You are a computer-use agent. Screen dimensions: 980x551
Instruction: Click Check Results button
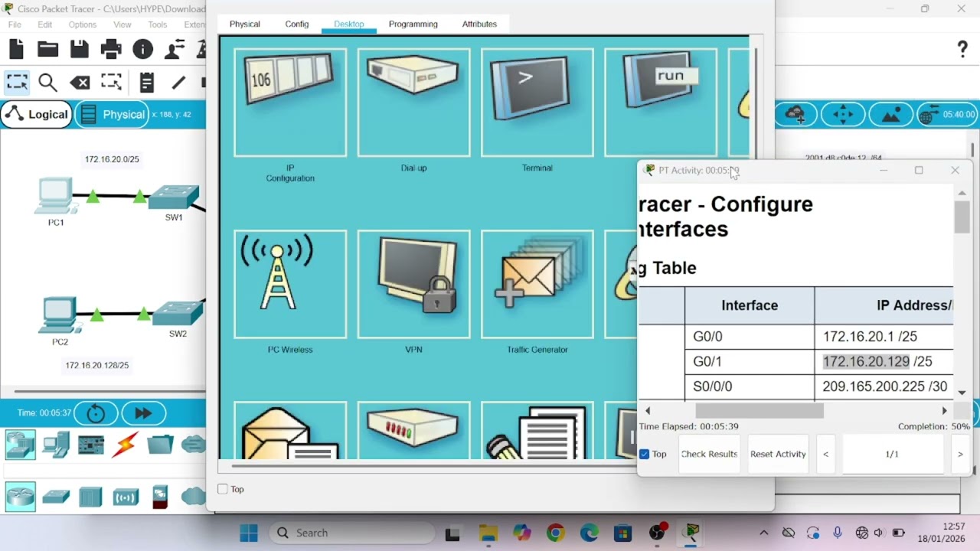709,454
